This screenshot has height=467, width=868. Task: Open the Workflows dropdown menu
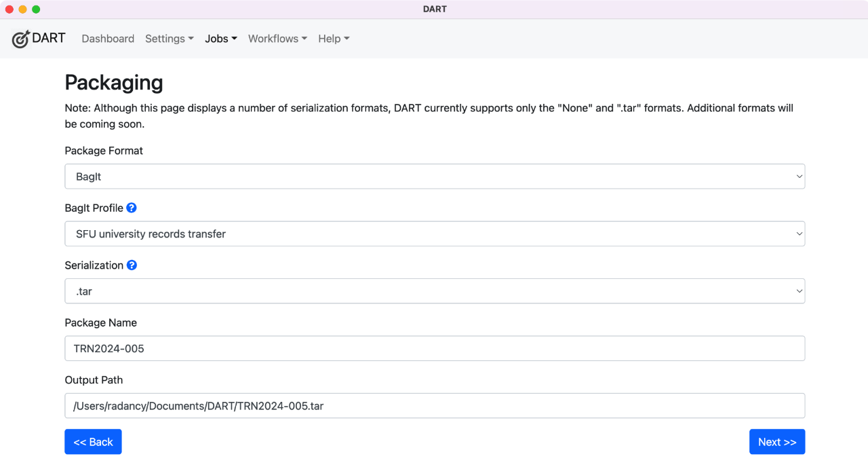tap(277, 39)
